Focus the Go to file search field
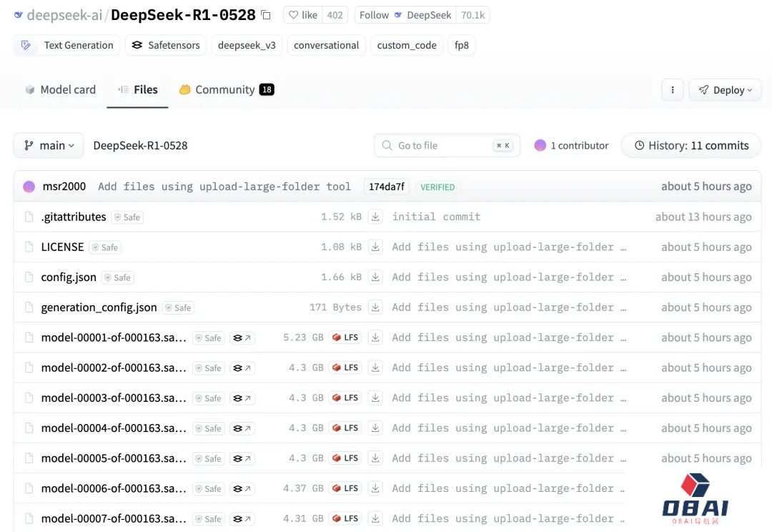Screen dimensions: 772x532 [447, 146]
